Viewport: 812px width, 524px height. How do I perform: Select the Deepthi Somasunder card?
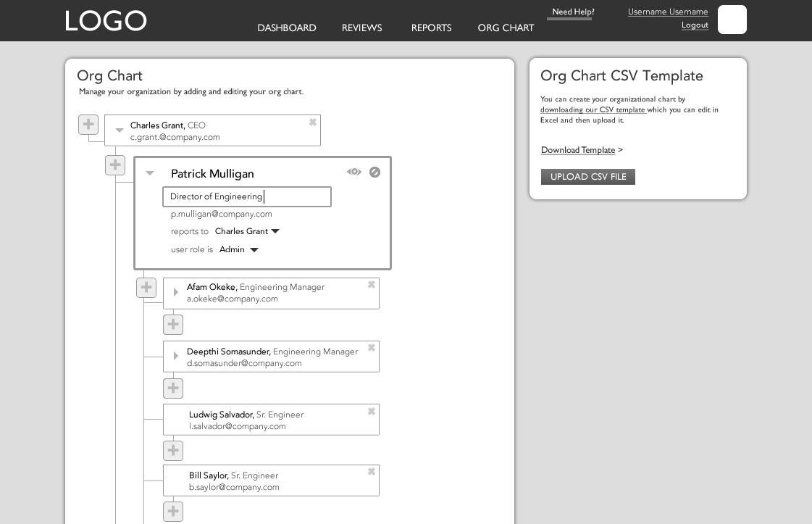(272, 357)
